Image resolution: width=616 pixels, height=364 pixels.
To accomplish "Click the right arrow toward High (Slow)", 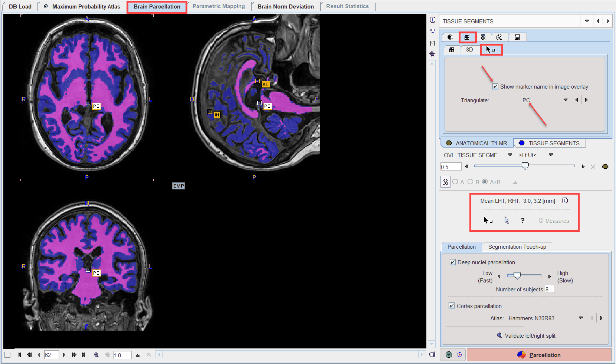I will click(550, 276).
